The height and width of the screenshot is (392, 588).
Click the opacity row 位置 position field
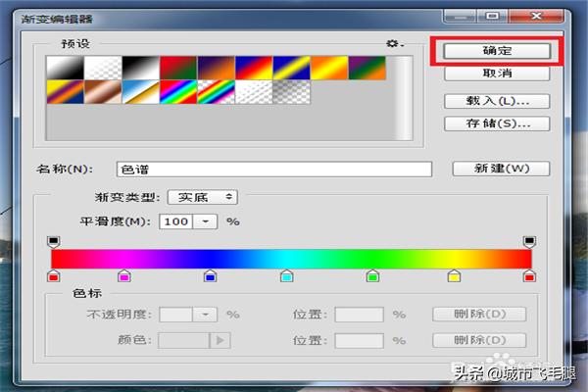[360, 315]
